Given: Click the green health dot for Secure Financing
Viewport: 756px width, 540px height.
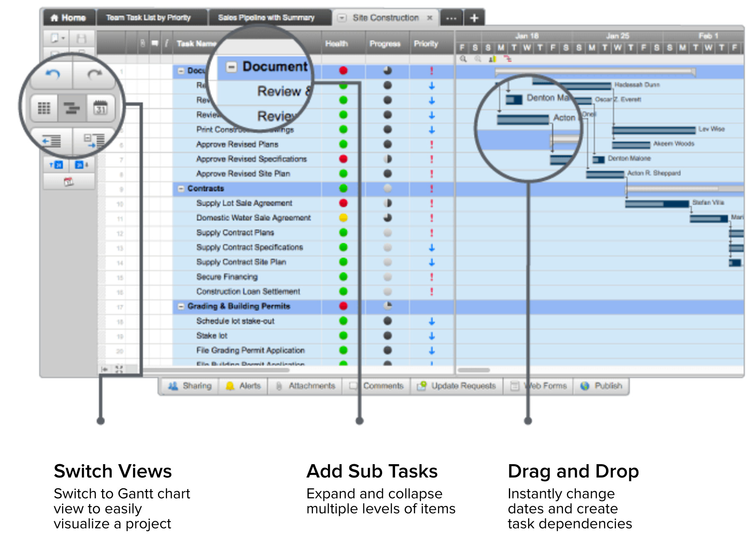Looking at the screenshot, I should coord(343,277).
